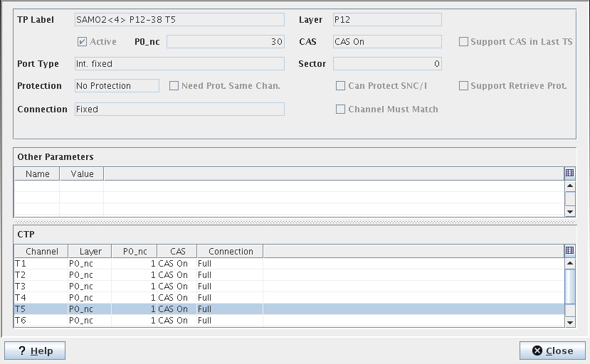
Task: Click the Connection column header
Action: (x=230, y=251)
